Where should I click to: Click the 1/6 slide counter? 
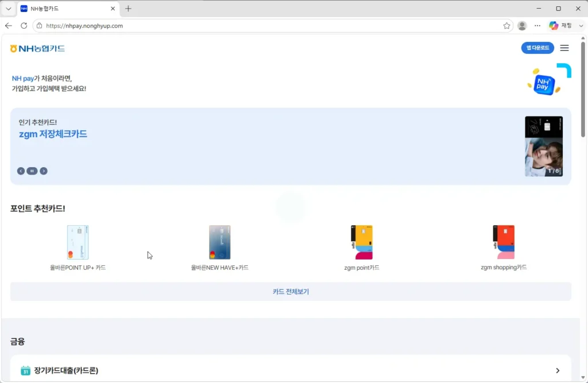click(x=553, y=171)
